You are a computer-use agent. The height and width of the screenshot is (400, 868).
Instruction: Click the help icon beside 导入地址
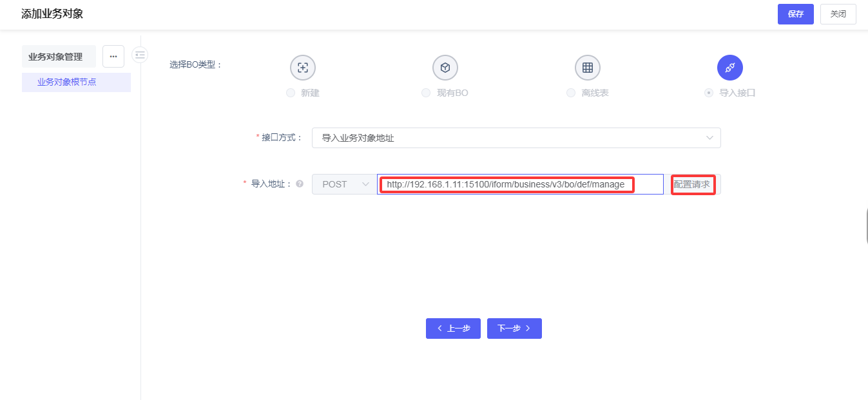point(300,184)
